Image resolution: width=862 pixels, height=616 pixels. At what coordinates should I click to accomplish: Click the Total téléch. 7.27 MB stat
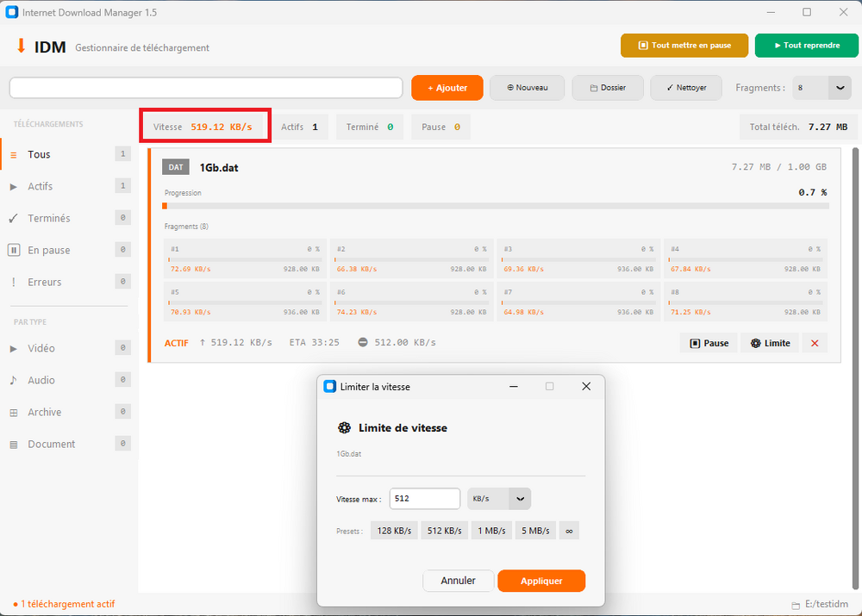798,127
